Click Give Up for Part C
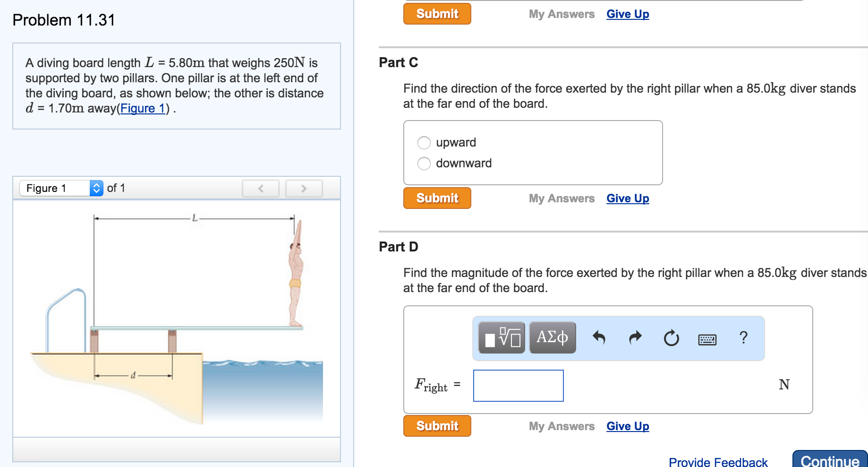This screenshot has height=467, width=868. [x=627, y=198]
